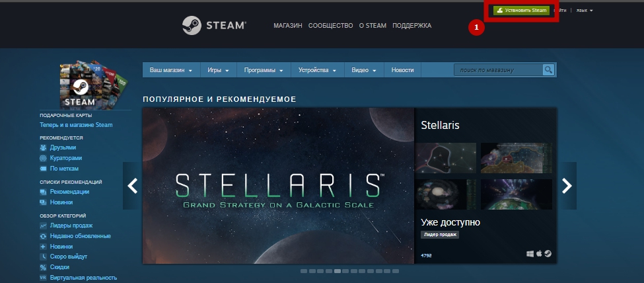Expand the Устройства dropdown menu

click(x=318, y=70)
